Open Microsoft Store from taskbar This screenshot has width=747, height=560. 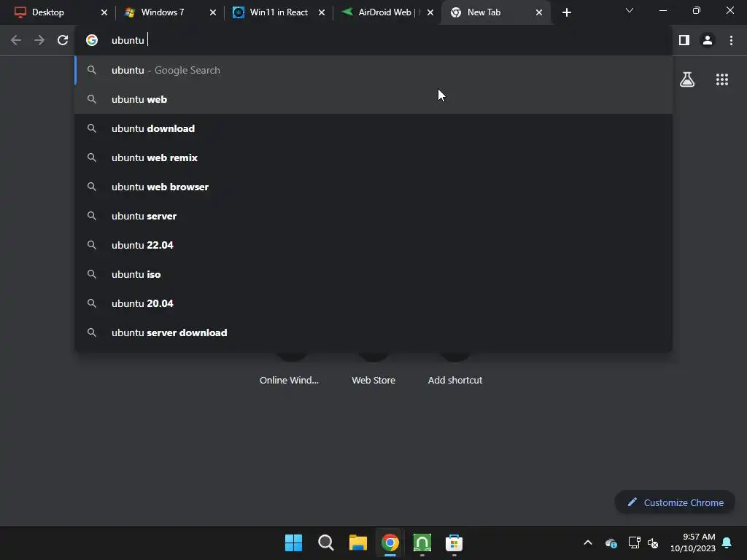454,542
